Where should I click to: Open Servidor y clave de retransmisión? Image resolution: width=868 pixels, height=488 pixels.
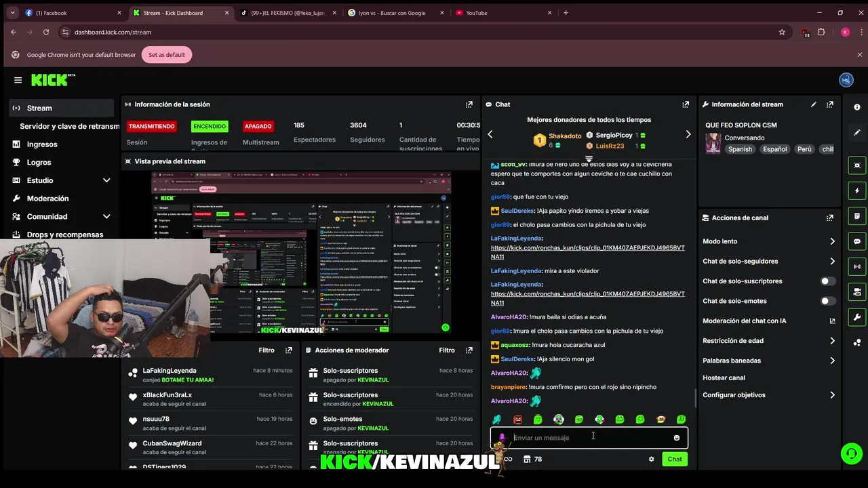[69, 126]
